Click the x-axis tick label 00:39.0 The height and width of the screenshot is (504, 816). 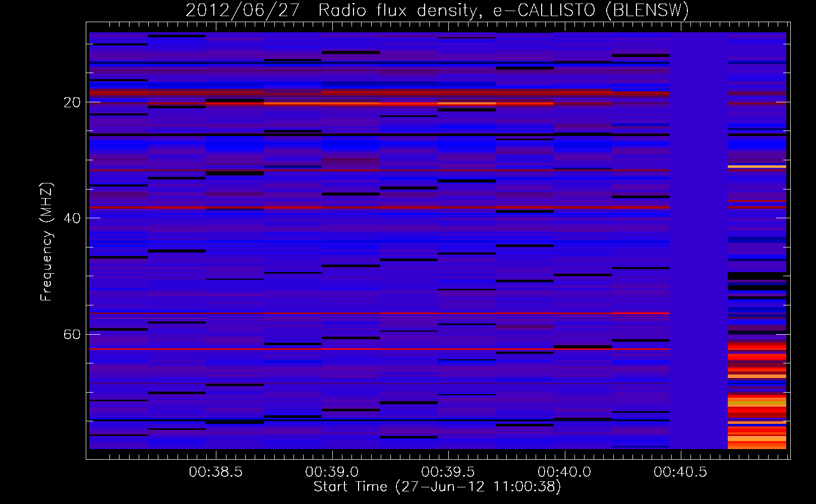tap(332, 472)
